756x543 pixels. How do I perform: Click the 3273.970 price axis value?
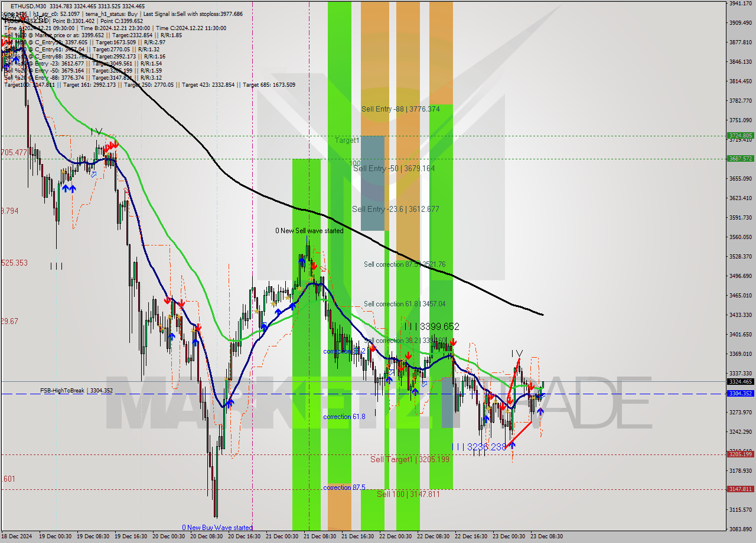741,412
